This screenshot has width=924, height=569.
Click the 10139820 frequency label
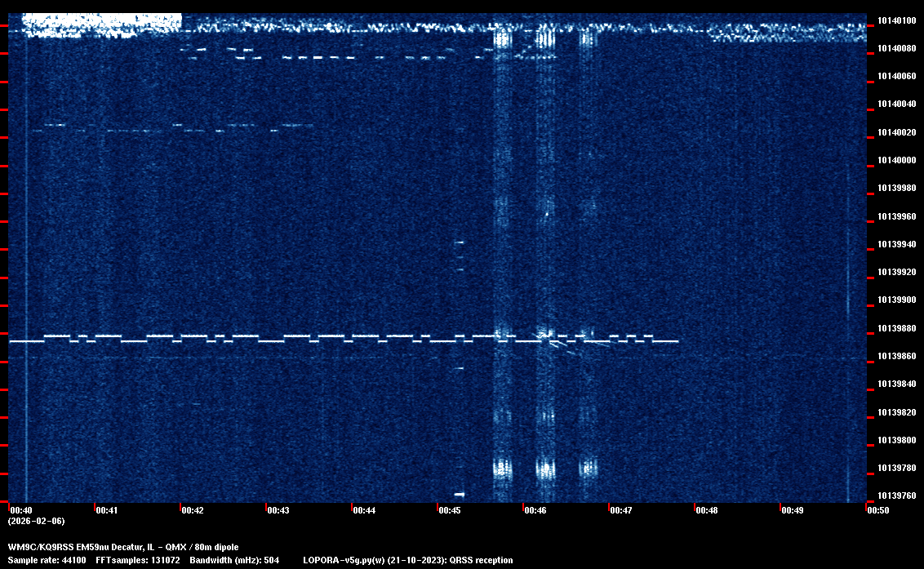tap(896, 412)
